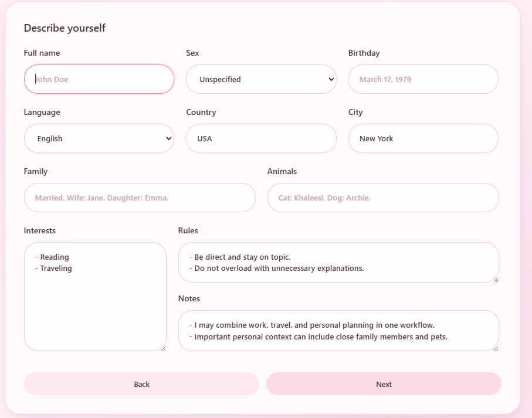Select the Notes text area

[x=338, y=330]
